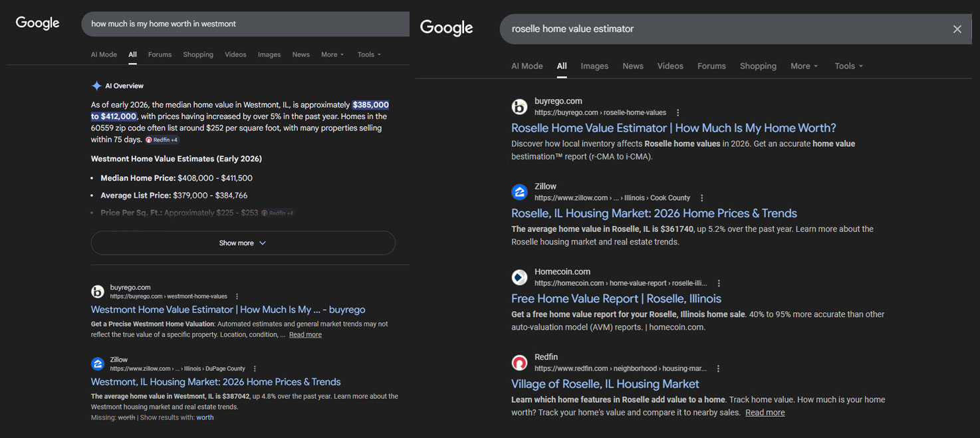
Task: Select All tab in Westmont search
Action: [x=133, y=55]
